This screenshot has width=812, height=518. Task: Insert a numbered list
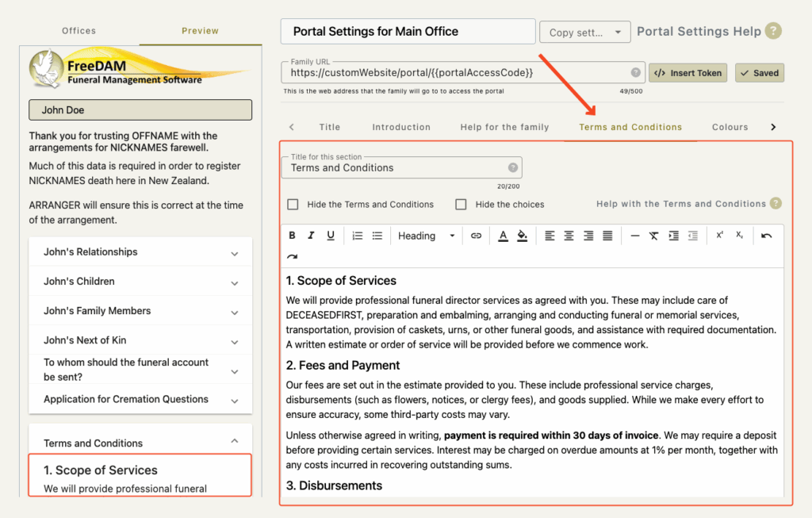pyautogui.click(x=358, y=236)
